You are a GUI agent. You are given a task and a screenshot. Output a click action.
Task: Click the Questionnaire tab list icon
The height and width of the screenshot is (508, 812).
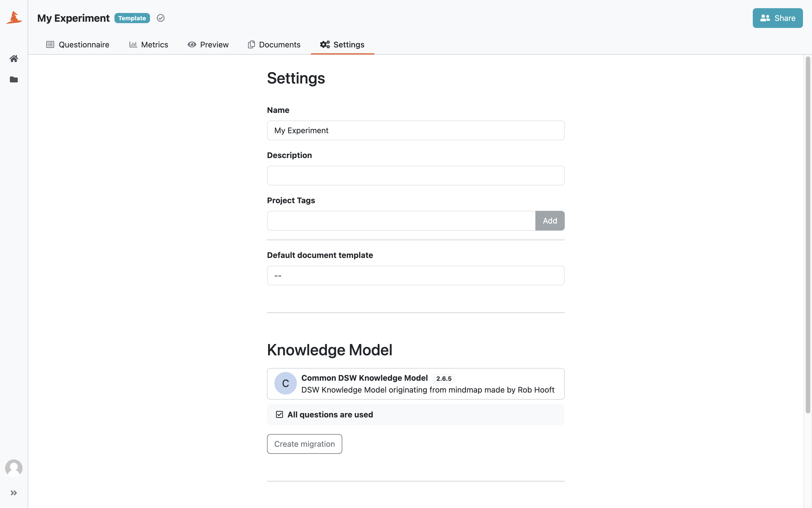coord(50,45)
